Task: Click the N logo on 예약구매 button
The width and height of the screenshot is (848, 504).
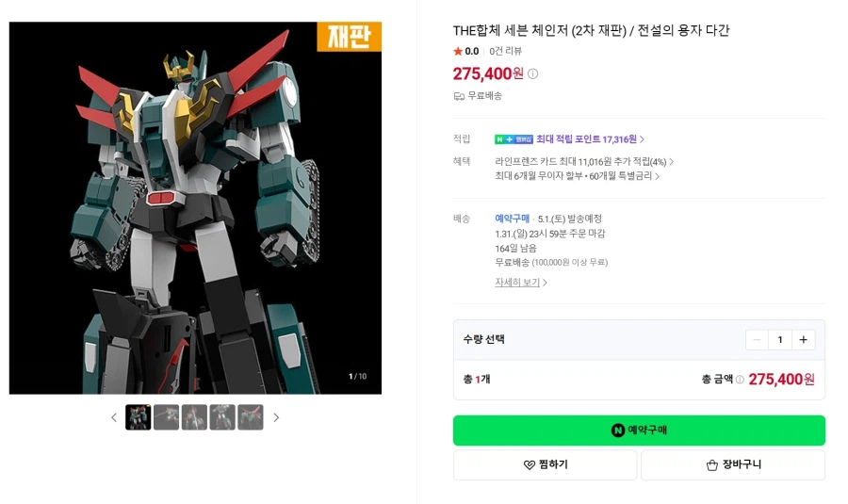Action: pos(617,431)
